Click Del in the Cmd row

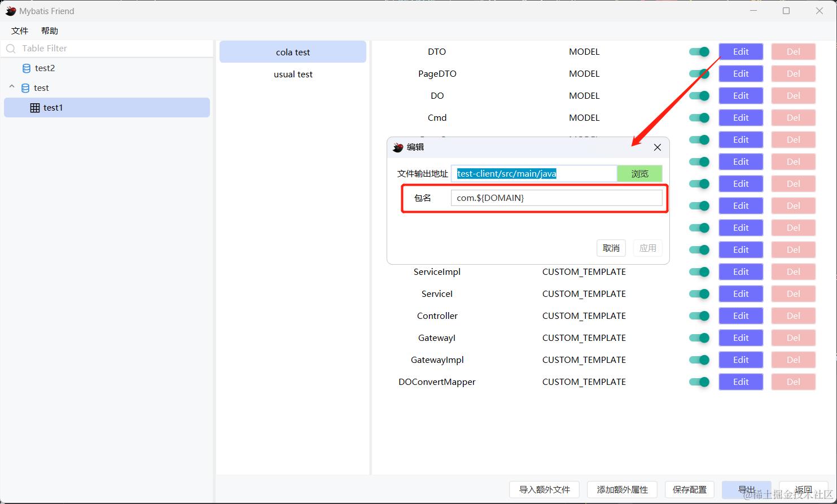[x=793, y=118]
